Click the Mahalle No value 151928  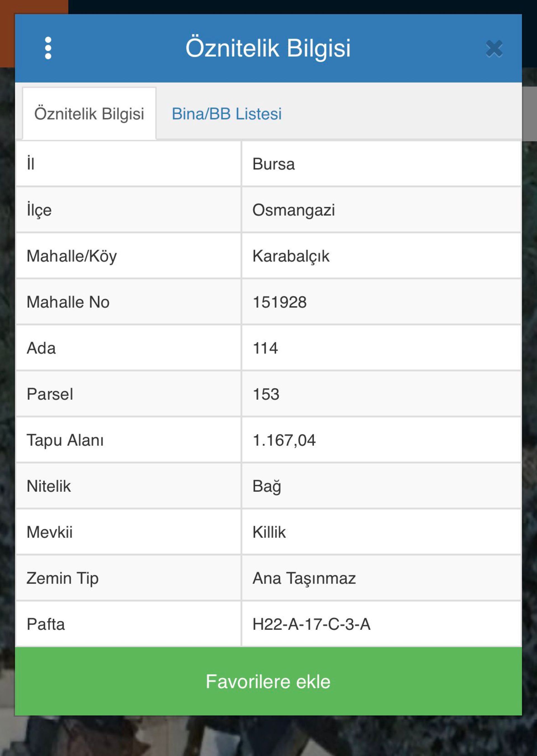[x=280, y=302]
